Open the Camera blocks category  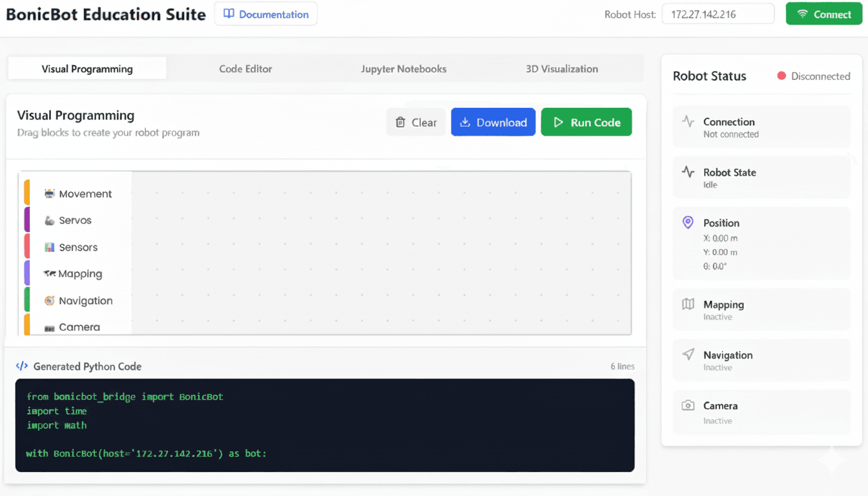point(76,327)
